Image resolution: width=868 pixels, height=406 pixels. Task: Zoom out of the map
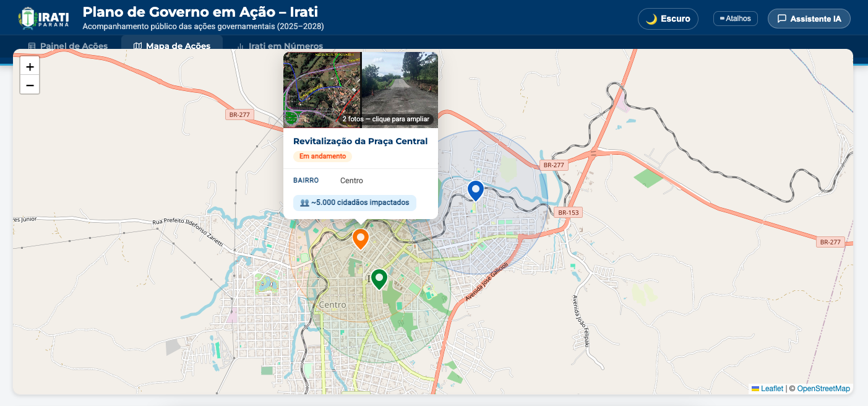pyautogui.click(x=30, y=85)
